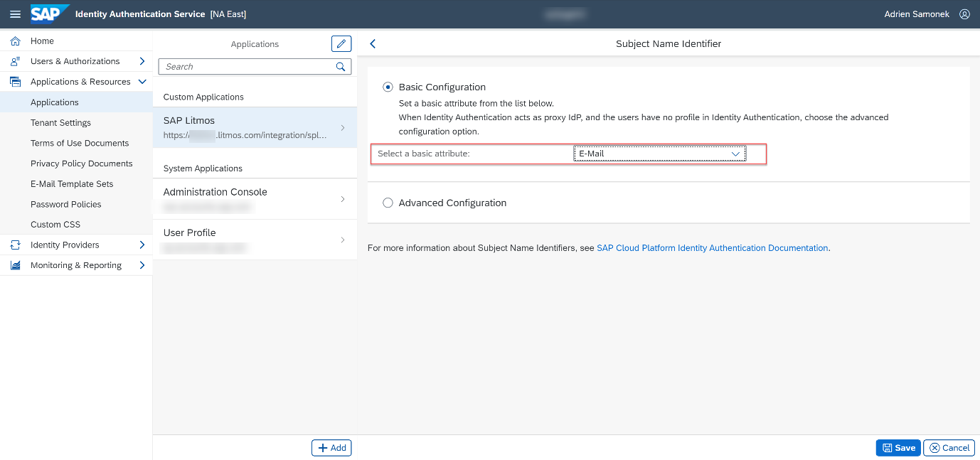Open SAP Litmos row chevron
Screen dimensions: 980x460
(343, 128)
